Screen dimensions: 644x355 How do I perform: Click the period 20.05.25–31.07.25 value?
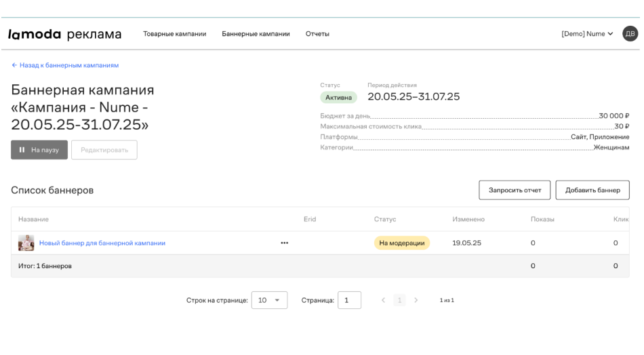point(414,96)
